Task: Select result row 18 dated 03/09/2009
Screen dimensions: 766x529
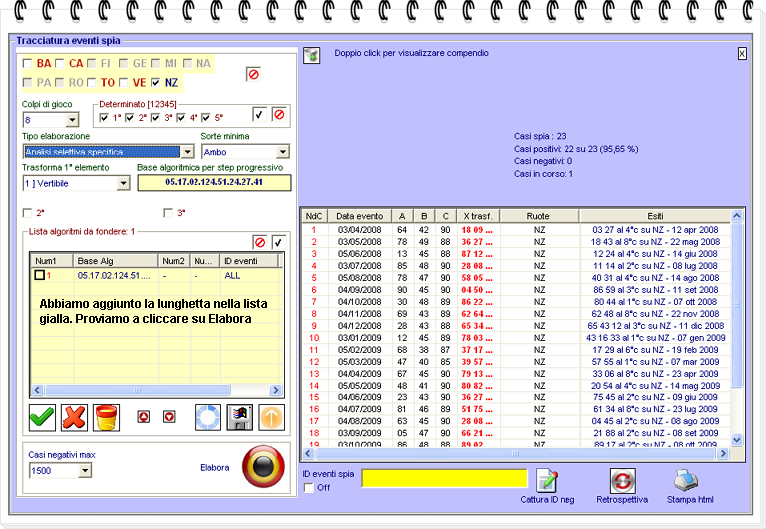Action: 516,433
